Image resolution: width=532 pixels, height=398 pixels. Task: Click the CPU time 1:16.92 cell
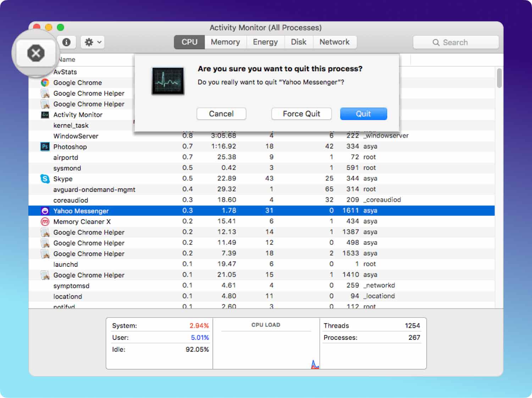point(223,146)
